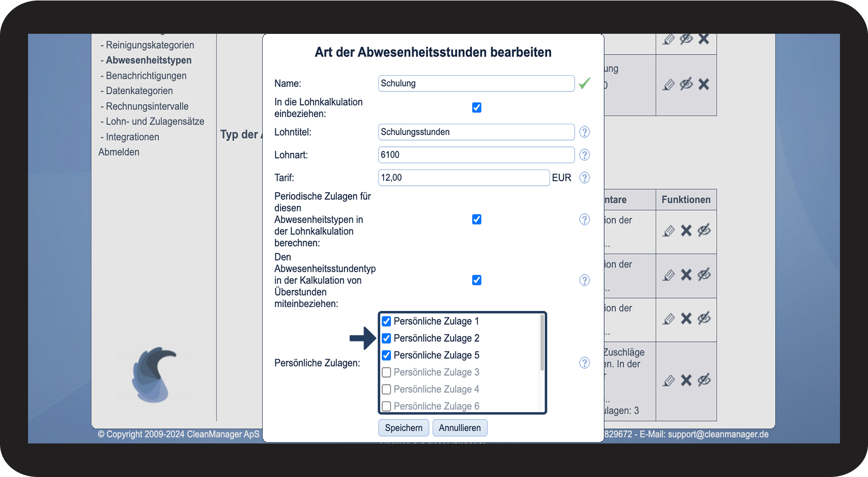868x477 pixels.
Task: Click the Funktionen column header
Action: tap(686, 200)
